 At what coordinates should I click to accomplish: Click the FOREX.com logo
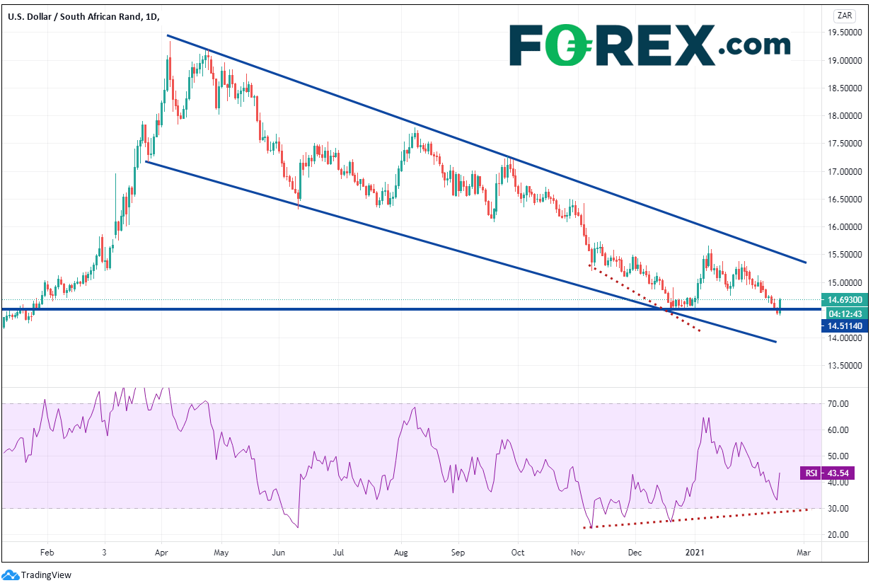click(649, 45)
